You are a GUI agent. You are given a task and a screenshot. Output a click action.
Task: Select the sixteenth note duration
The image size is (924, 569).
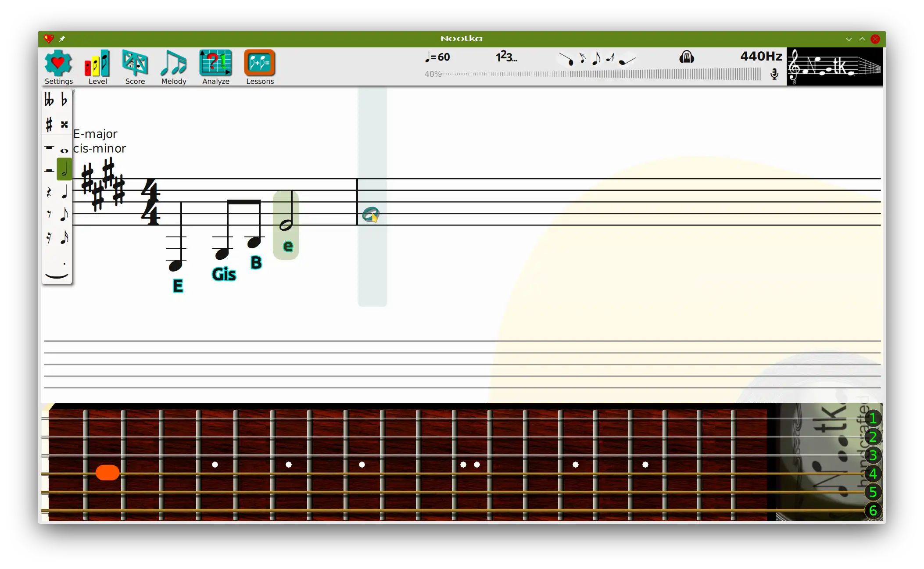pyautogui.click(x=64, y=237)
